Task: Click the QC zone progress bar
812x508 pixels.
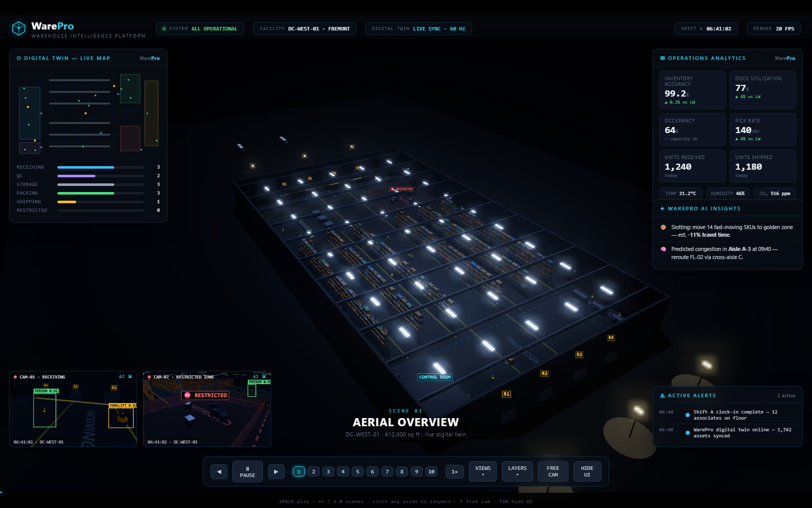Action: pos(100,176)
